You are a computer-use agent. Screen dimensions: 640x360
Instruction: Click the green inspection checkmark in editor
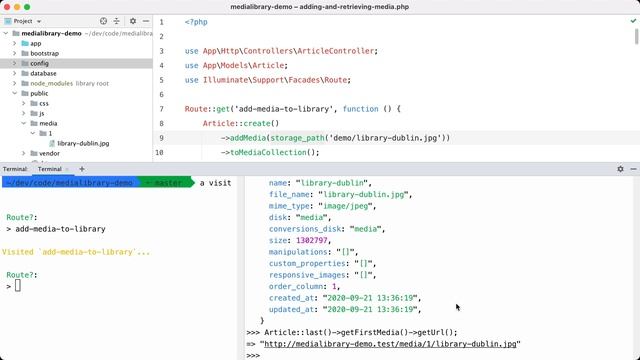(633, 20)
